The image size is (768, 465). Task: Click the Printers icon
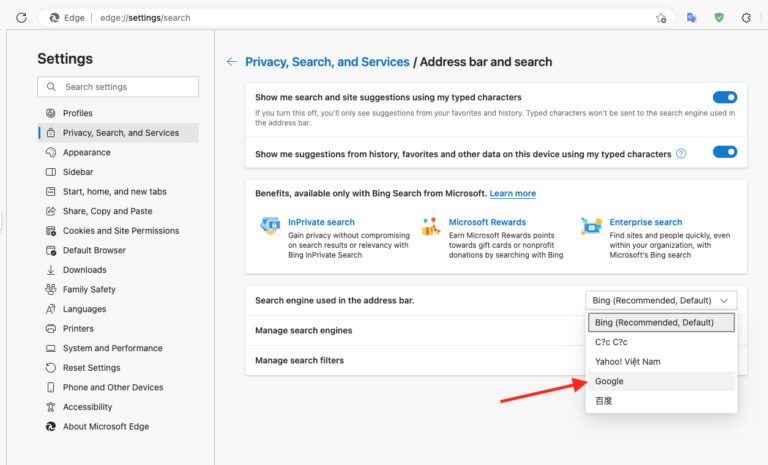point(50,329)
